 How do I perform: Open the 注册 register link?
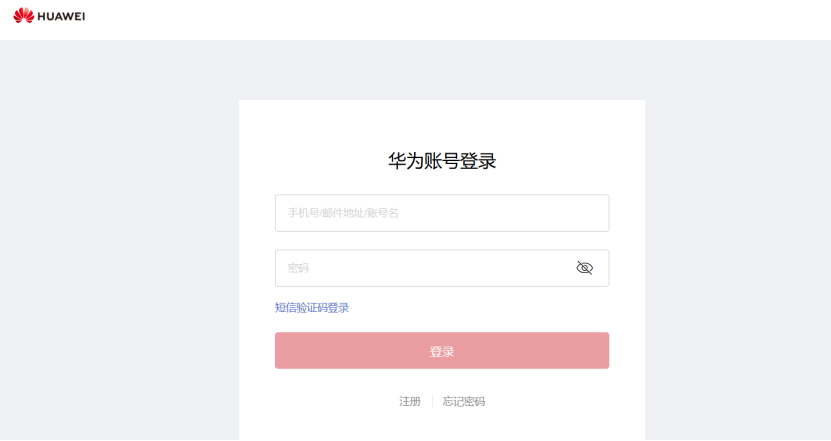[410, 401]
